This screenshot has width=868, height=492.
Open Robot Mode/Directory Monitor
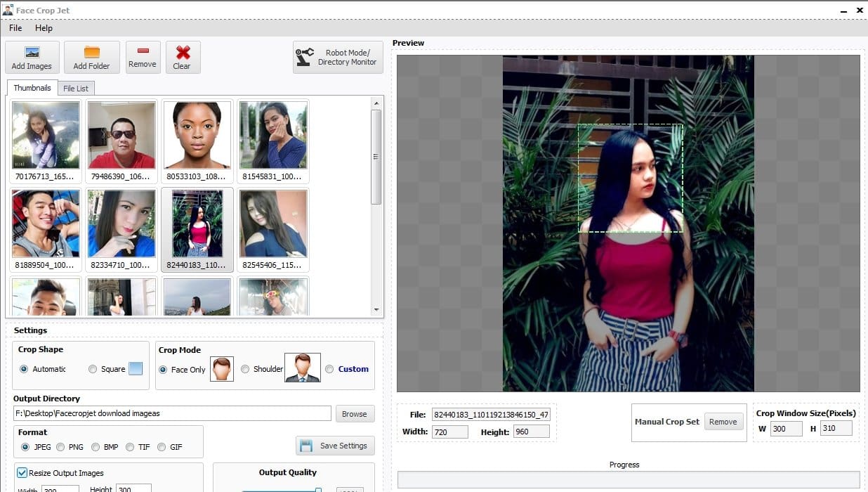(338, 57)
